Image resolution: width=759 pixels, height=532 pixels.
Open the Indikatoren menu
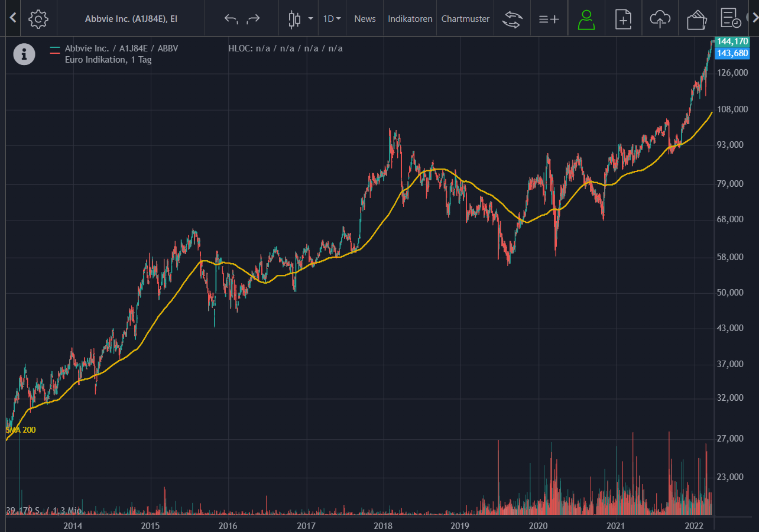tap(410, 19)
